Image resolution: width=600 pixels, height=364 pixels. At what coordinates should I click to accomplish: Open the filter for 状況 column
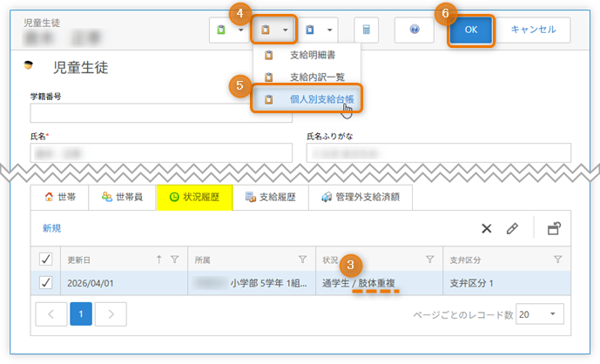point(430,260)
